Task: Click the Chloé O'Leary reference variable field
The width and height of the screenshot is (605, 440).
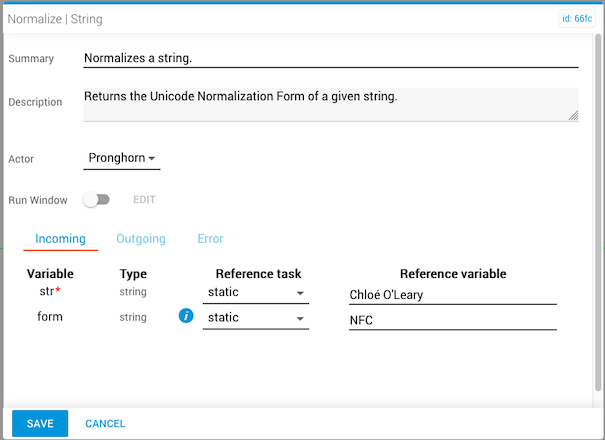Action: [x=452, y=294]
